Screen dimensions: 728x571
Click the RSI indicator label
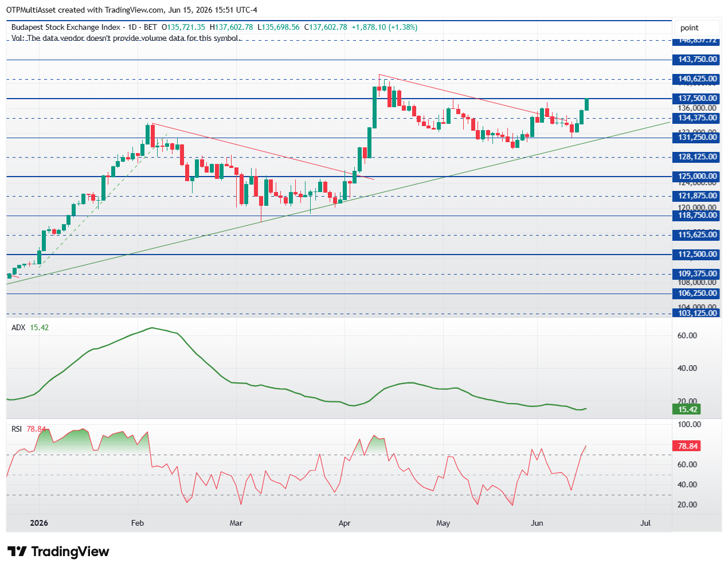tap(17, 429)
